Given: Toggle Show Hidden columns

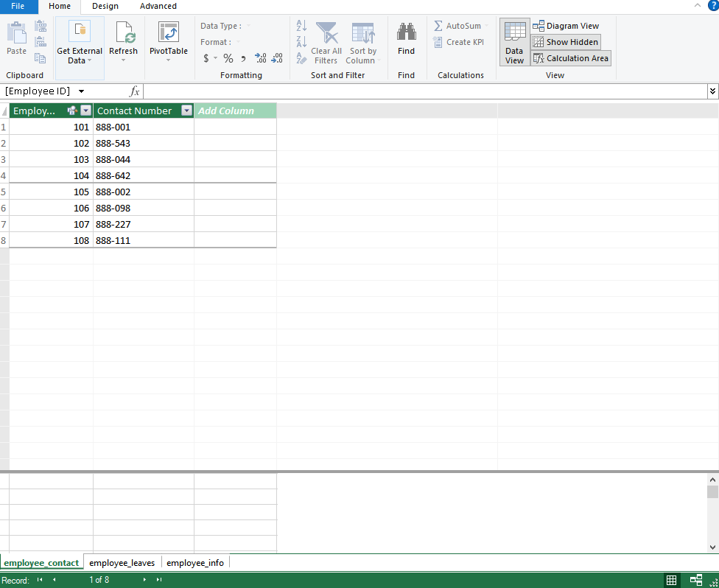Looking at the screenshot, I should point(565,42).
